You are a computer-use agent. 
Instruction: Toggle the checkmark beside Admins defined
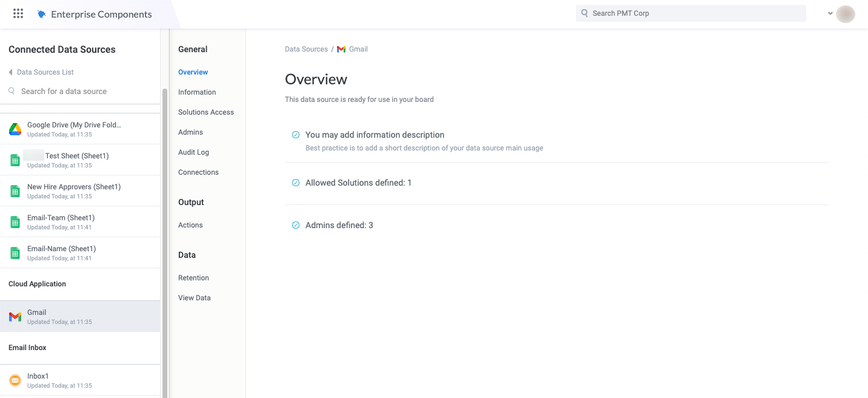[x=295, y=224]
